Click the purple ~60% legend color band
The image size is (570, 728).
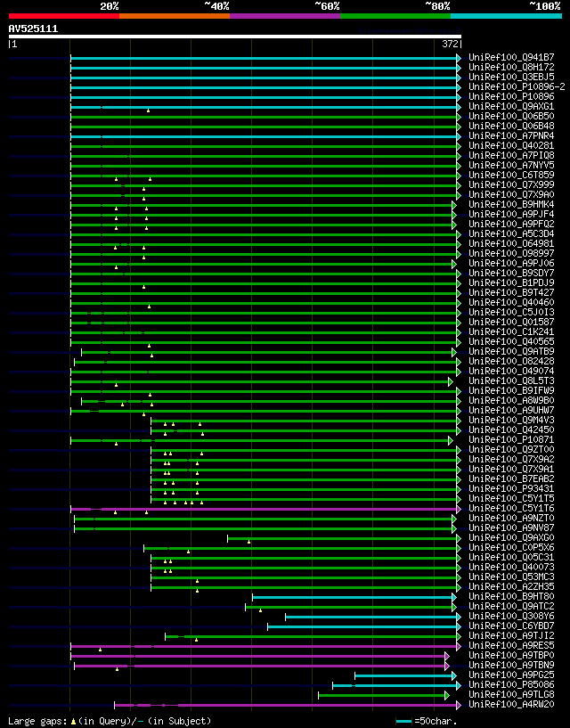point(285,16)
